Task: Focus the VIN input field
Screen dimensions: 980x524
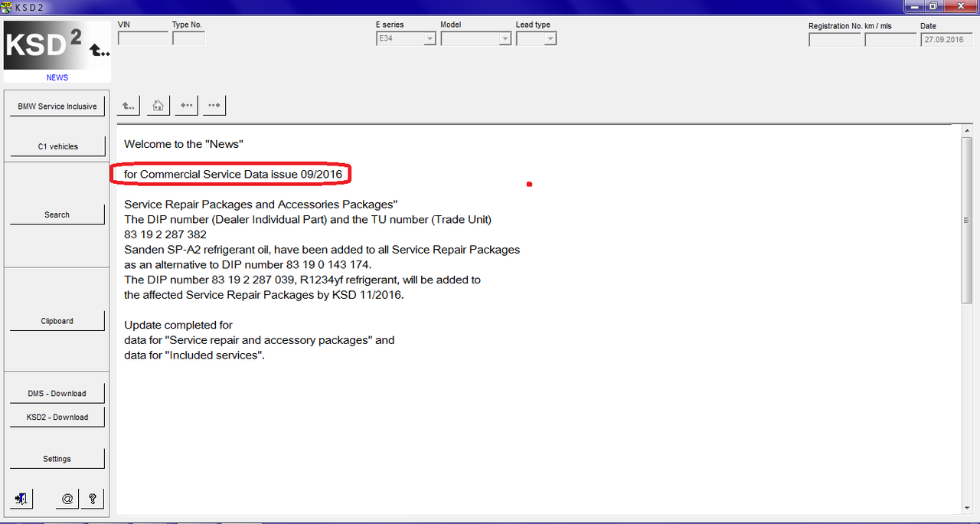Action: pos(143,38)
